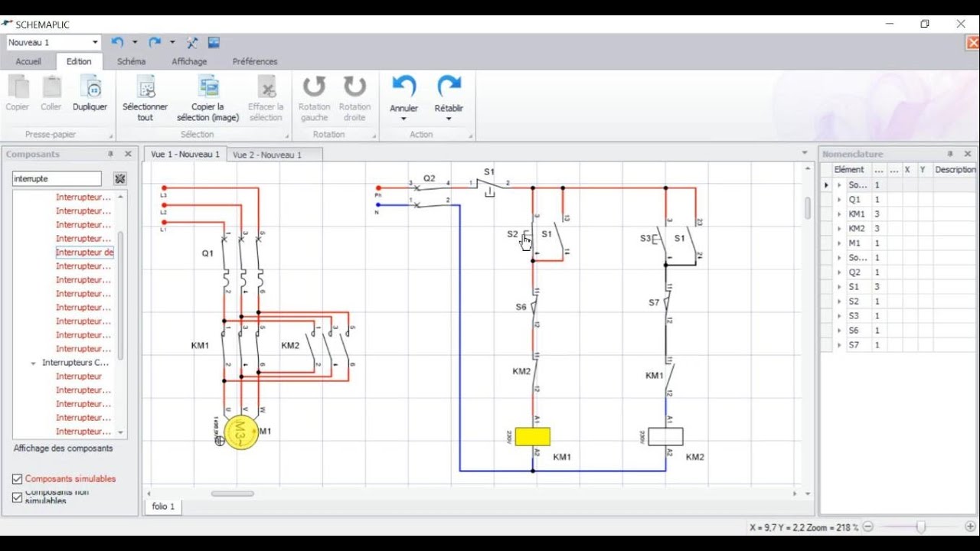Select the M1 motor symbol
Screen dimensions: 980x551
(x=241, y=433)
